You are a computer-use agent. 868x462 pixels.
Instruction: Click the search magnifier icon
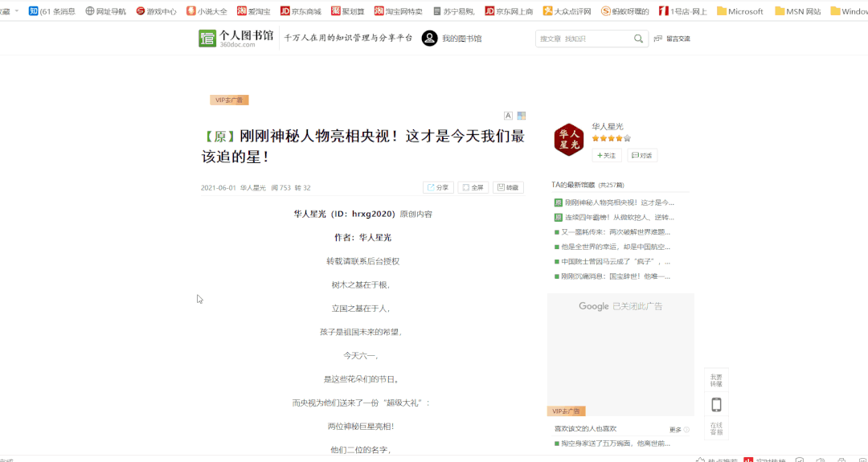(638, 39)
